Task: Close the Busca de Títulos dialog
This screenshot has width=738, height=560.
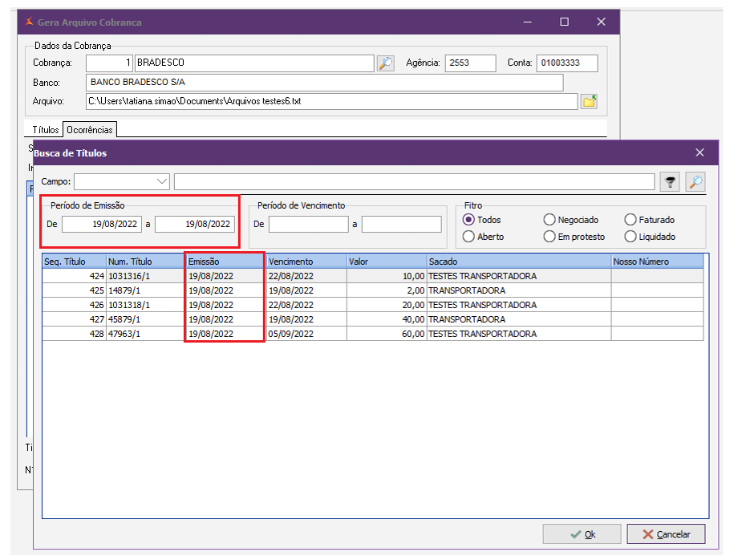Action: click(x=699, y=152)
